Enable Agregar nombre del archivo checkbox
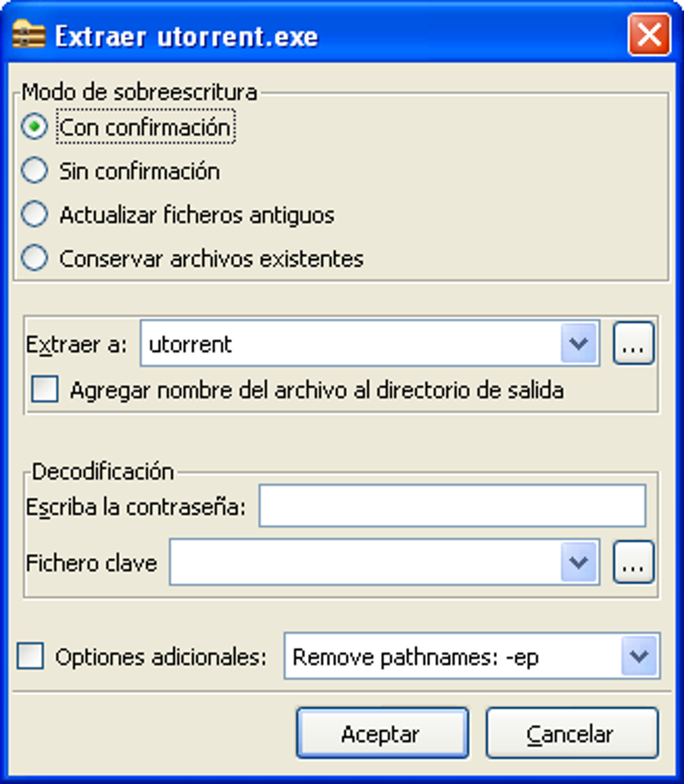The image size is (684, 784). pos(44,389)
